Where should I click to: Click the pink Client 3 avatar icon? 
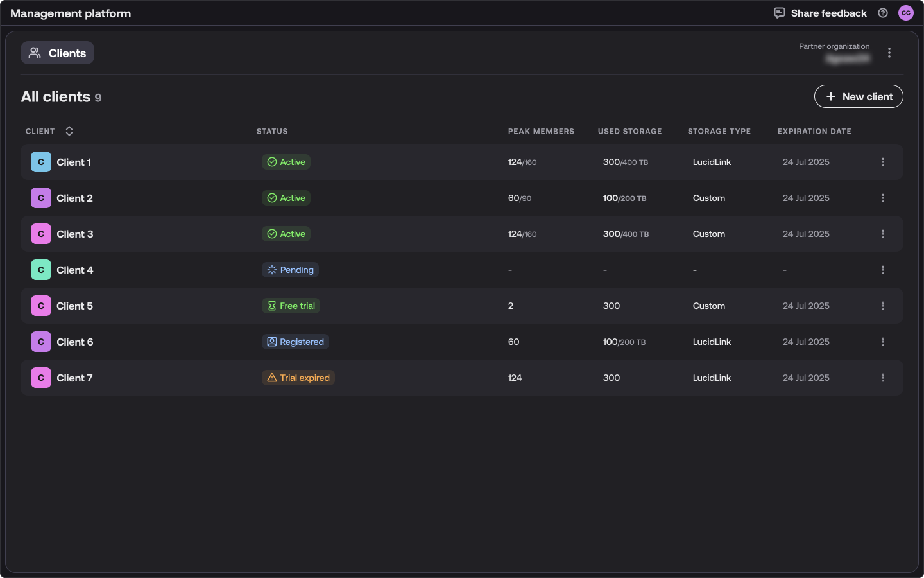[x=41, y=234]
